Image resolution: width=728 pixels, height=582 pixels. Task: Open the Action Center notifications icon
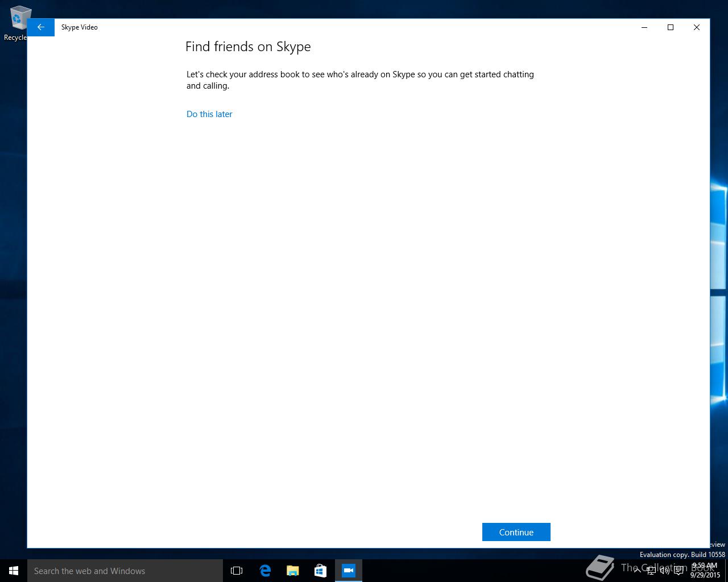coord(679,571)
